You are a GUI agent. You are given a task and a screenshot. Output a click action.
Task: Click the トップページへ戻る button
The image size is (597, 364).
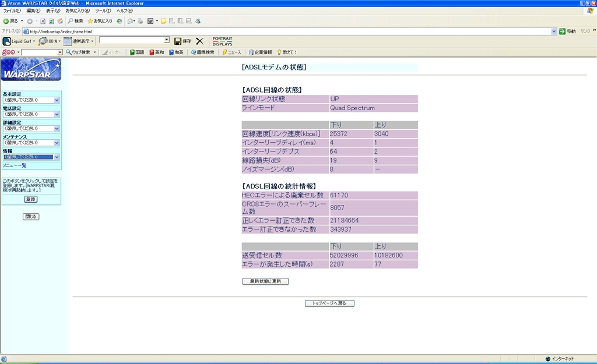click(329, 303)
